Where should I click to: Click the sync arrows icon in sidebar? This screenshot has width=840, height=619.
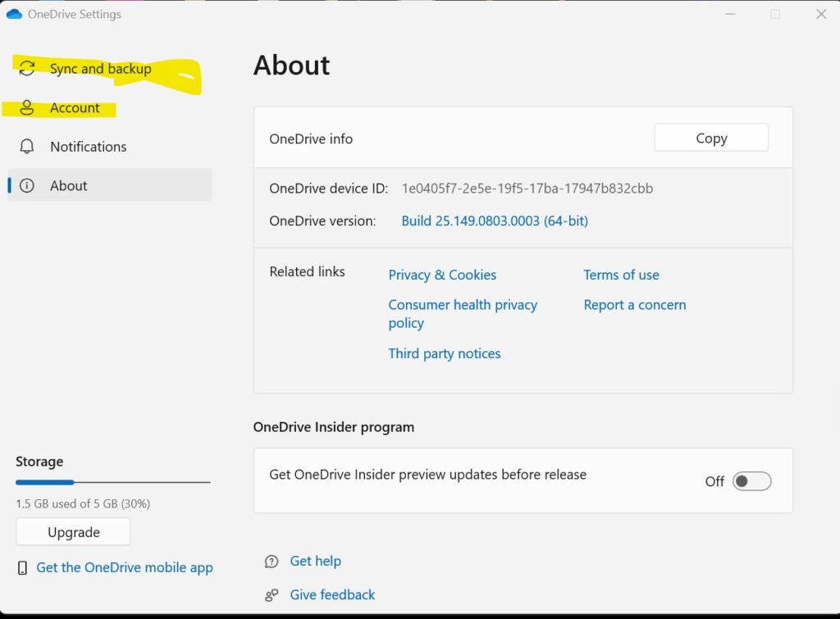point(27,68)
